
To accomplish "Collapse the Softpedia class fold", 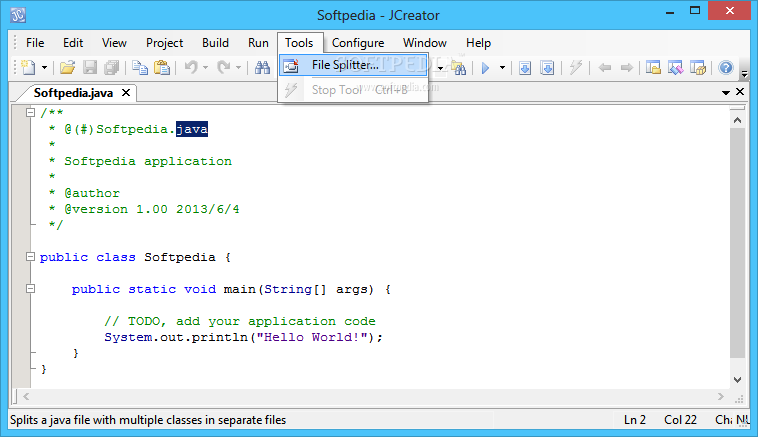I will click(30, 257).
